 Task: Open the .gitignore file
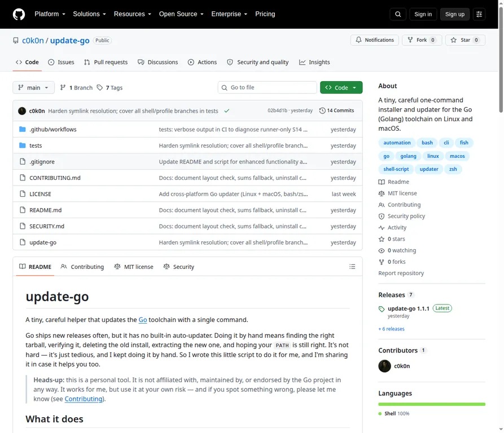click(x=42, y=162)
